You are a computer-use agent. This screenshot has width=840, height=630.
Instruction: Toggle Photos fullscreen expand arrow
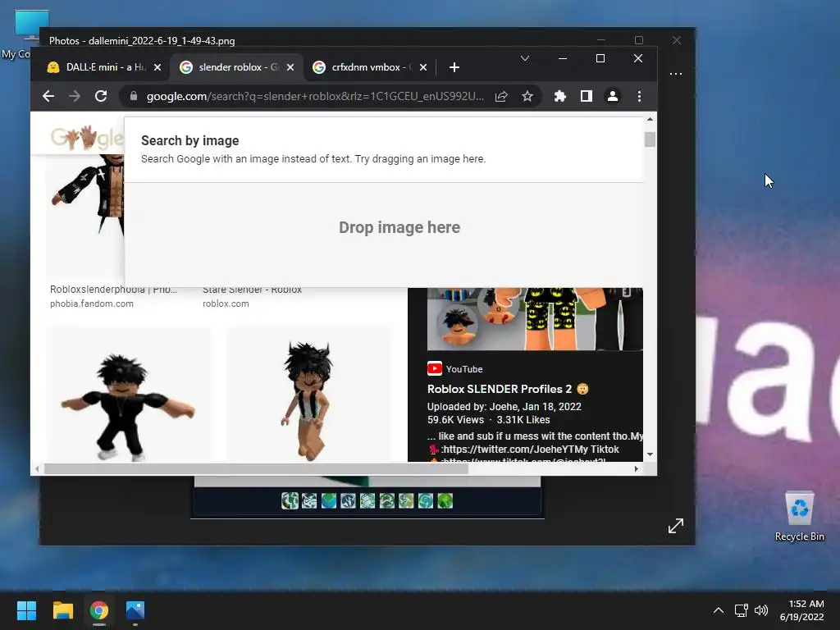(676, 526)
